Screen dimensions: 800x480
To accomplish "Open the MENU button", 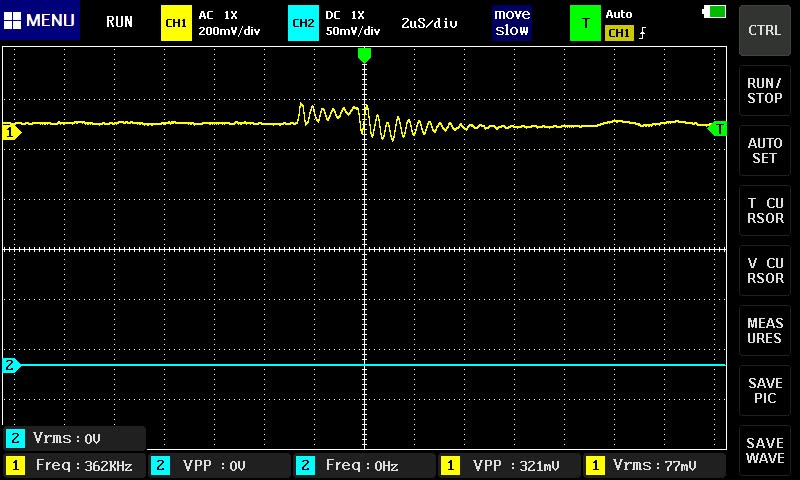I will [40, 21].
